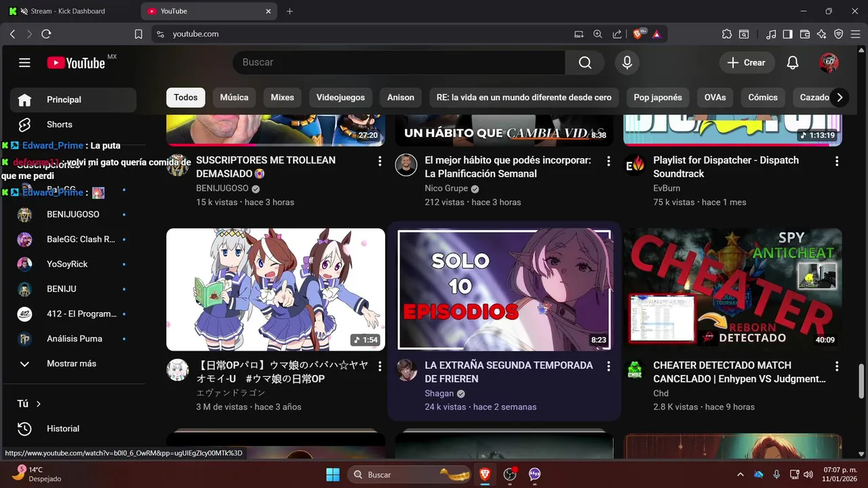Open the CHEATER anticheat thumbnail video
Viewport: 868px width, 488px height.
[x=732, y=289]
